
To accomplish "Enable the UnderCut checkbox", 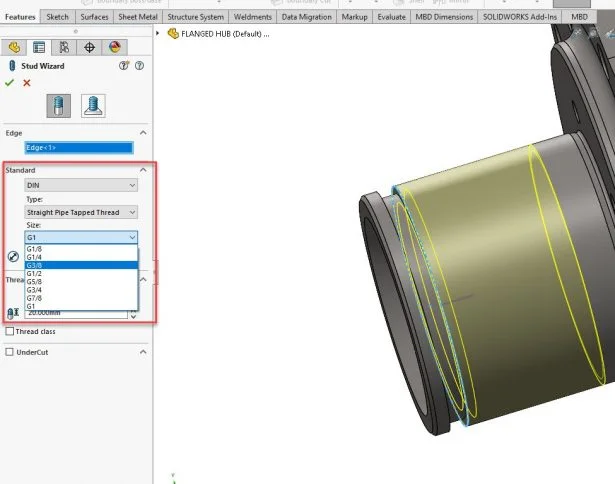I will [x=10, y=352].
